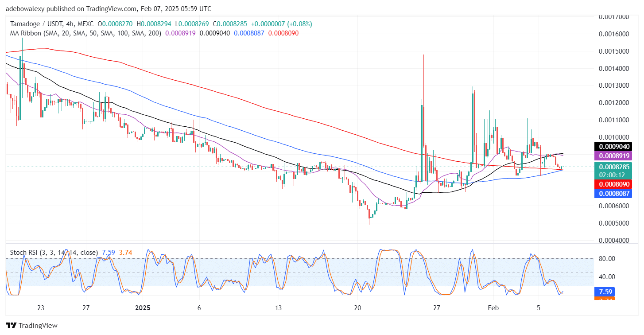Click the 40.00 Stoch RSI scale label
Viewport: 644px width, 335px height.
[607, 277]
